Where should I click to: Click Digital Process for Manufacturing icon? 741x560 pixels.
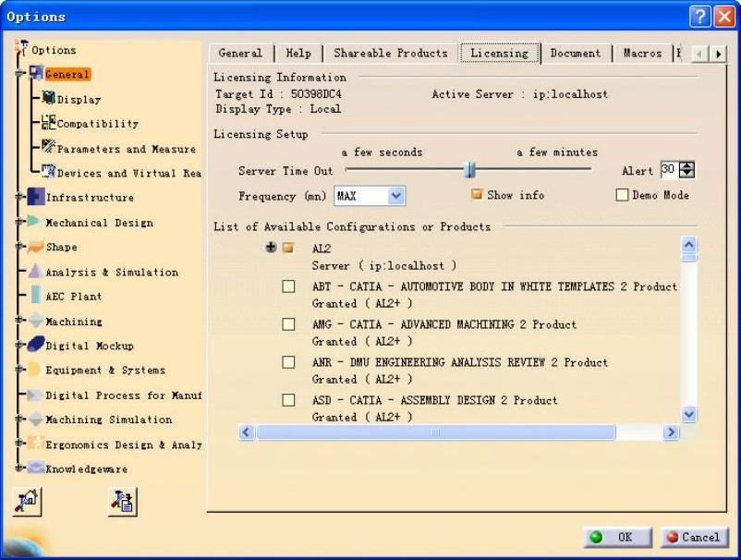pos(35,395)
